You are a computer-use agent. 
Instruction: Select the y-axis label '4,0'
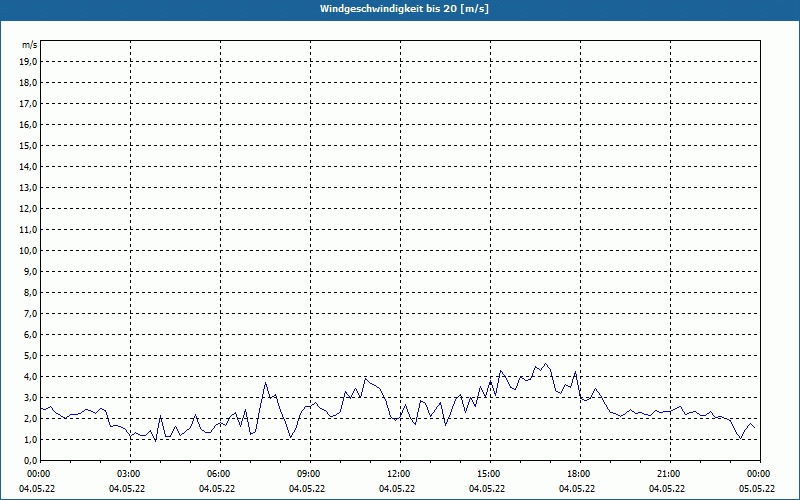point(31,377)
